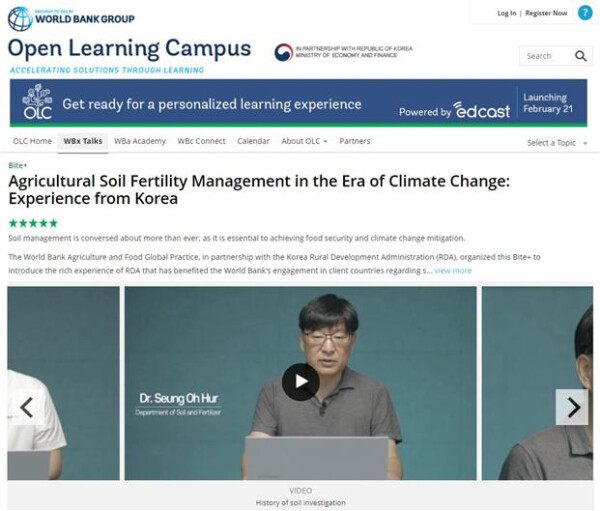
Task: Switch to the WBx Talks tab
Action: pyautogui.click(x=83, y=141)
